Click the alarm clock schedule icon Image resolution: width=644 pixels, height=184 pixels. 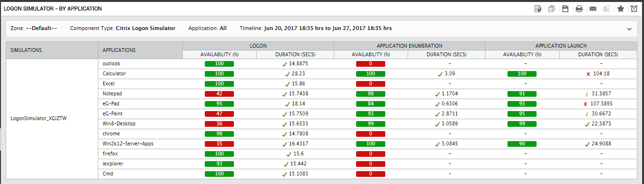click(x=634, y=9)
